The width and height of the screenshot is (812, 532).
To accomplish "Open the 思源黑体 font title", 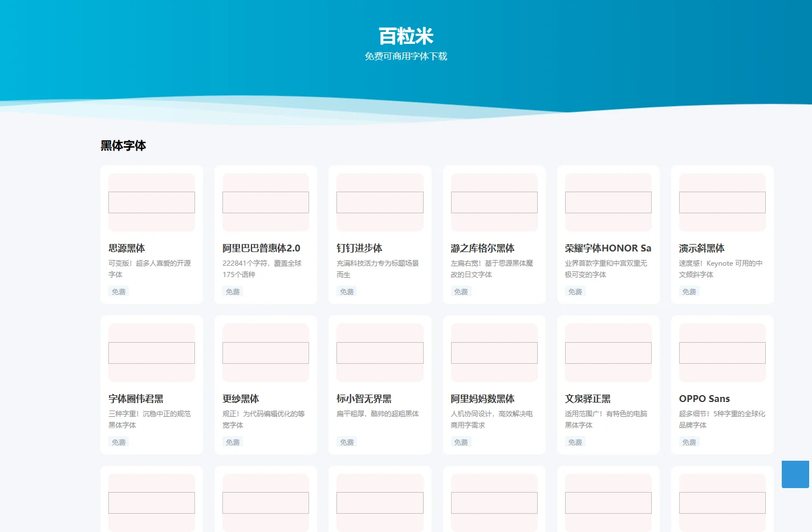I will [x=127, y=248].
